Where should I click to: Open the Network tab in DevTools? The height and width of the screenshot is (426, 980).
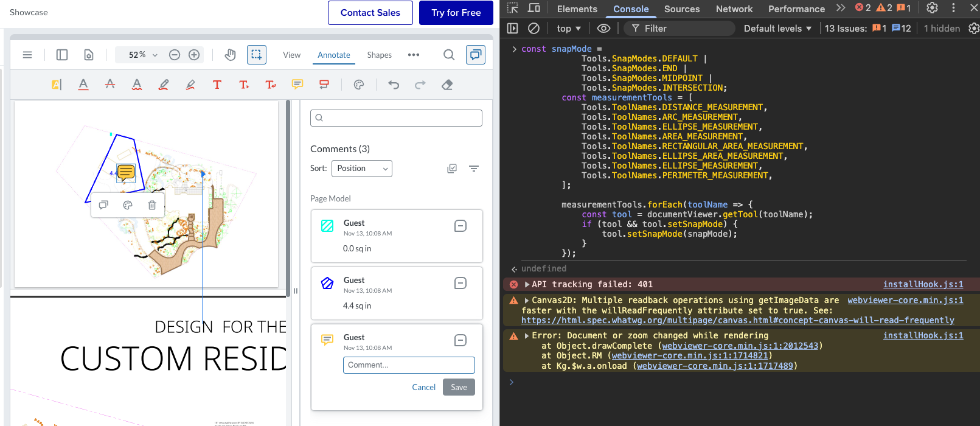734,9
